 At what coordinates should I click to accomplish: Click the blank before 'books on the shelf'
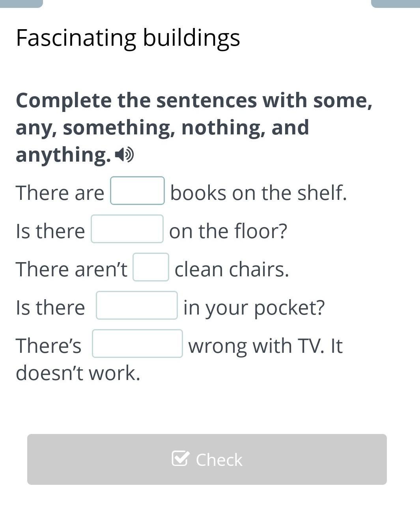[137, 191]
